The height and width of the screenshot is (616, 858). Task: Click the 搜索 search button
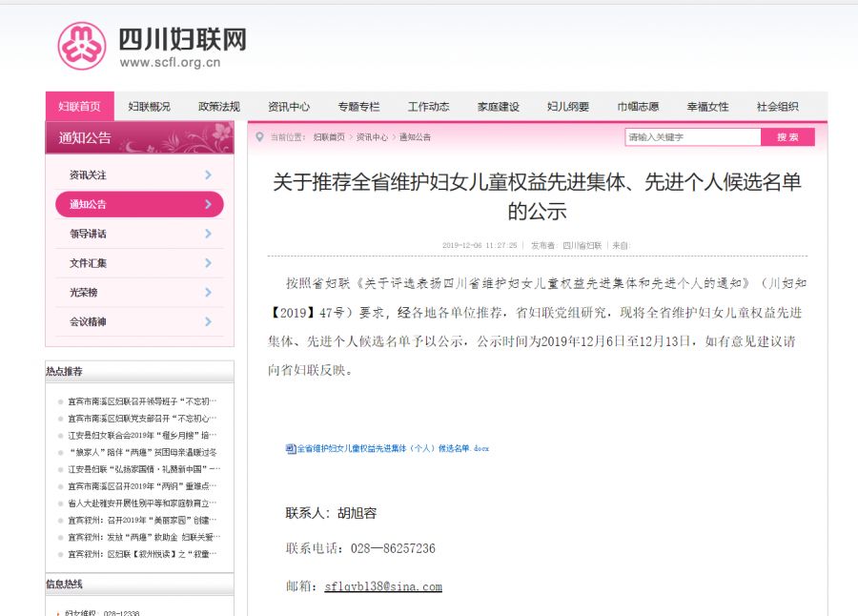pyautogui.click(x=786, y=137)
